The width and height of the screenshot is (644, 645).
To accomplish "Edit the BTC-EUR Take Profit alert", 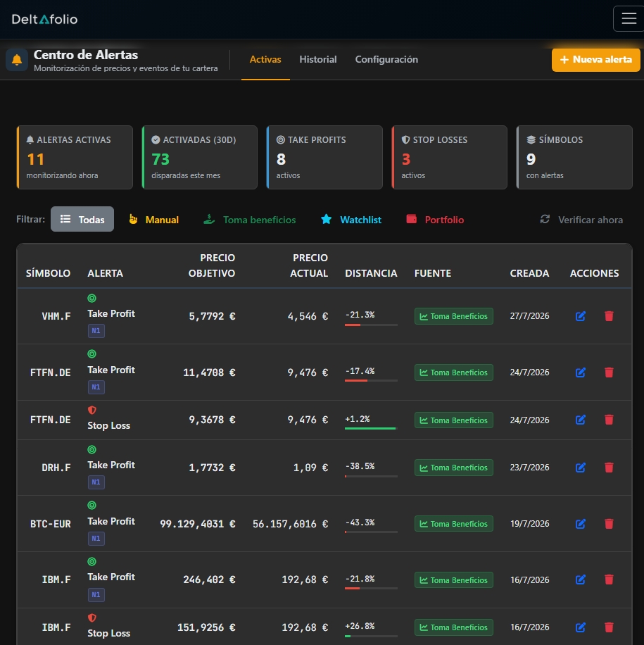I will (x=580, y=524).
